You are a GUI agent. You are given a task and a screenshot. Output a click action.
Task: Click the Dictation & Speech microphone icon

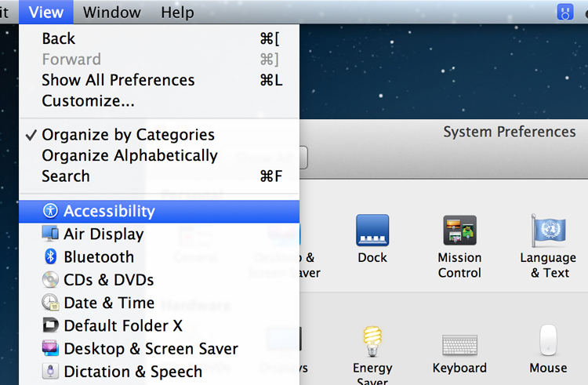[x=50, y=371]
